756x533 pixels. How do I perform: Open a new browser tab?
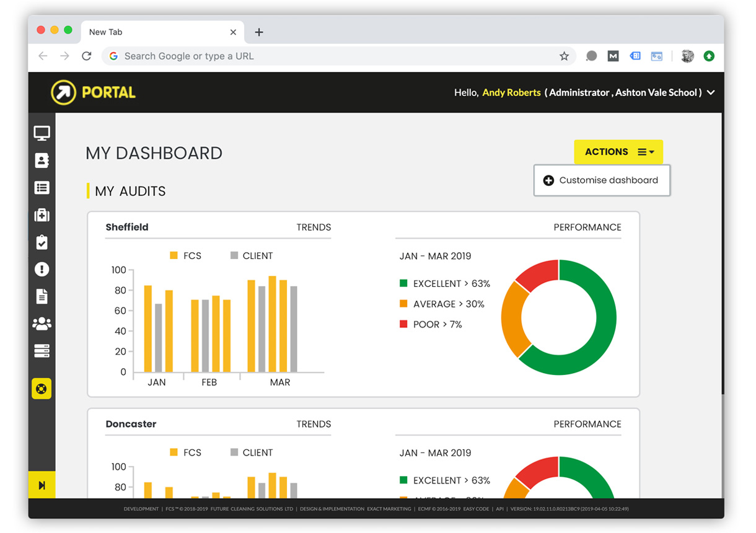coord(259,32)
